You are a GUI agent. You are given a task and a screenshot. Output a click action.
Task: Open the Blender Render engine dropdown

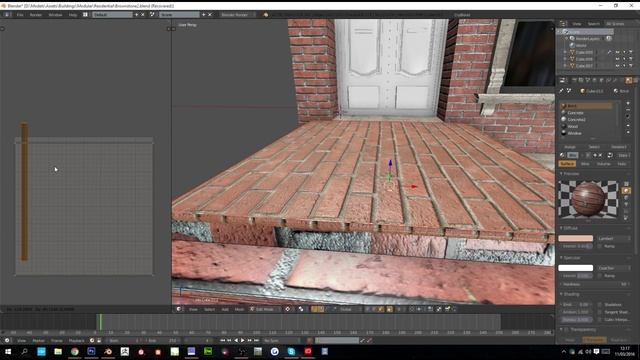tap(237, 15)
